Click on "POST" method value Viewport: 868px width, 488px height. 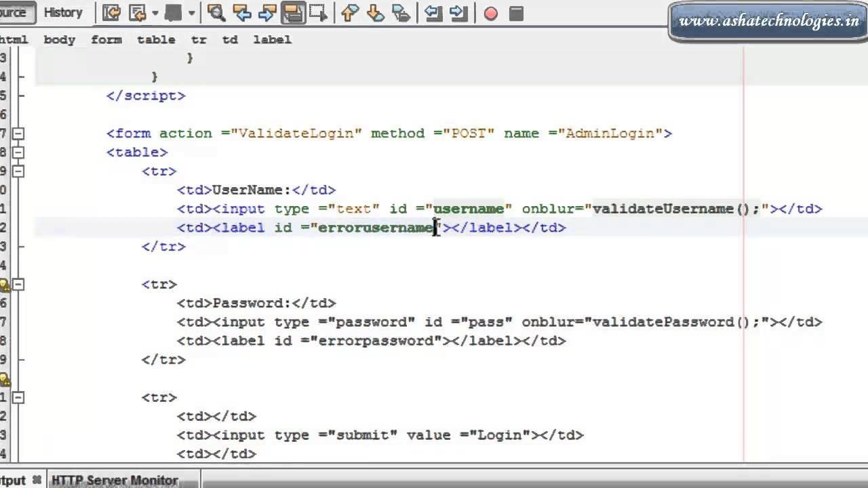469,134
